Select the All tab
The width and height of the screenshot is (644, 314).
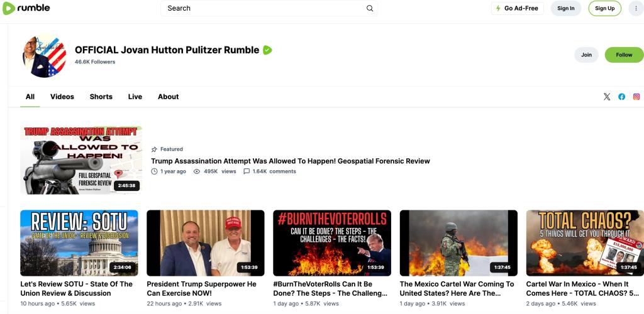pyautogui.click(x=30, y=97)
